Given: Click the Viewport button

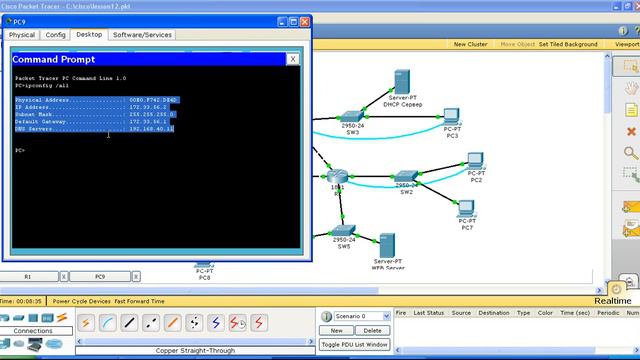Looking at the screenshot, I should [627, 44].
